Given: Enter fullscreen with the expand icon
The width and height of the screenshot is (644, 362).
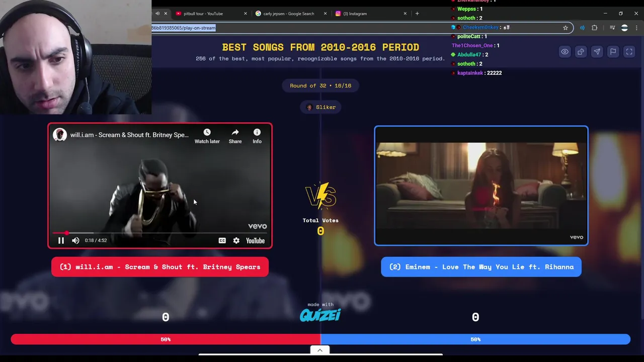Looking at the screenshot, I should [629, 52].
